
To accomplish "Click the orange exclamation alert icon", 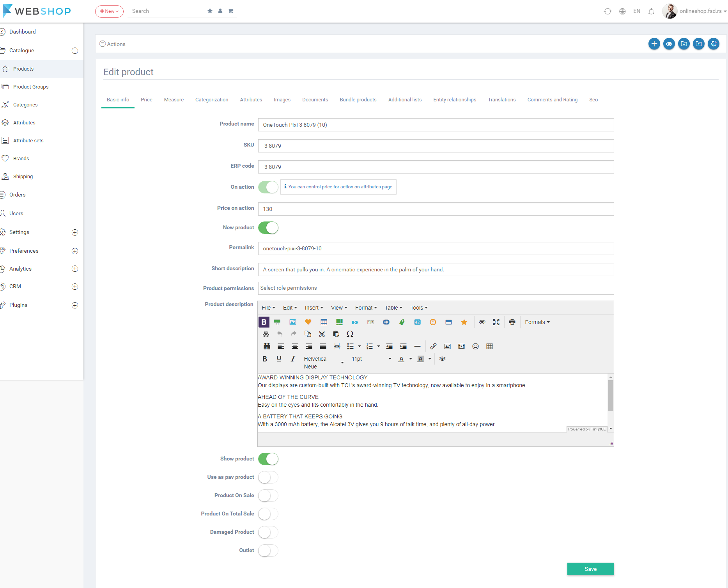I will (x=433, y=322).
